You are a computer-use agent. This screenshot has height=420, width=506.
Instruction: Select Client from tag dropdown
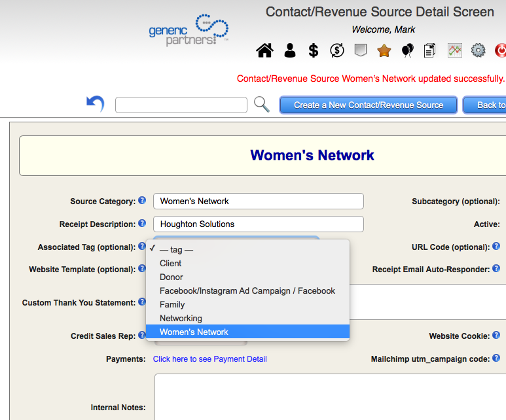coord(171,263)
